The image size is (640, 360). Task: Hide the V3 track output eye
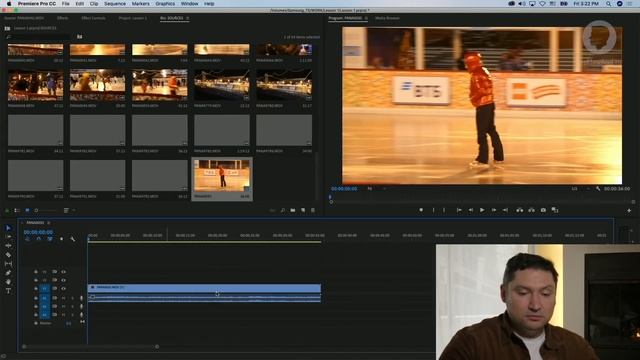[x=63, y=271]
